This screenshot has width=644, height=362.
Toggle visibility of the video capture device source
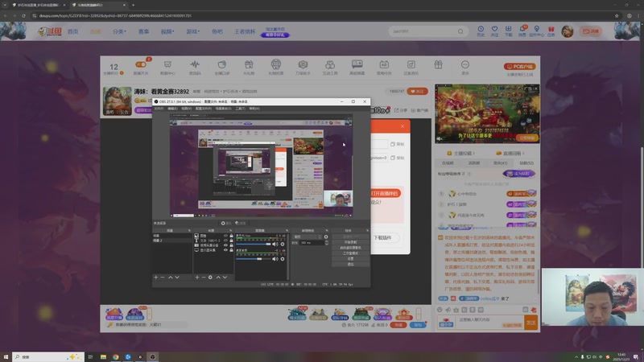pos(225,245)
